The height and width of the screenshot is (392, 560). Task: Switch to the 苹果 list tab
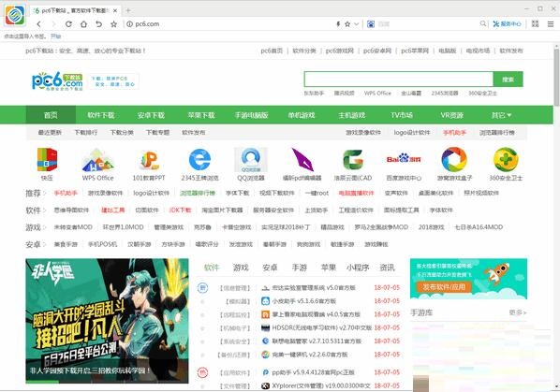pyautogui.click(x=328, y=268)
